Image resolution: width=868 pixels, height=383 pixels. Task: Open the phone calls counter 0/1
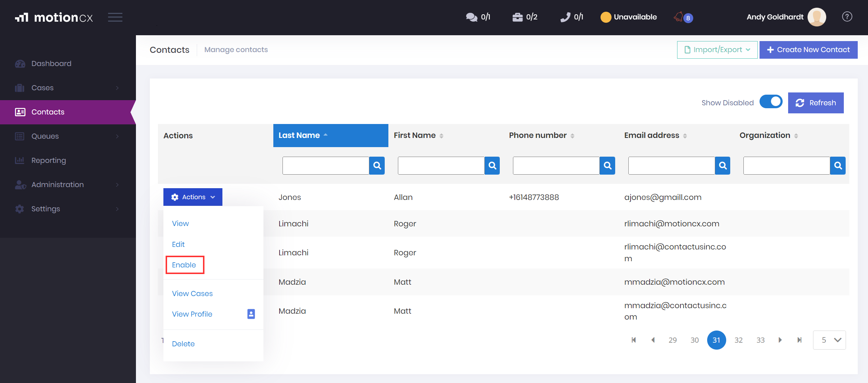tap(572, 17)
